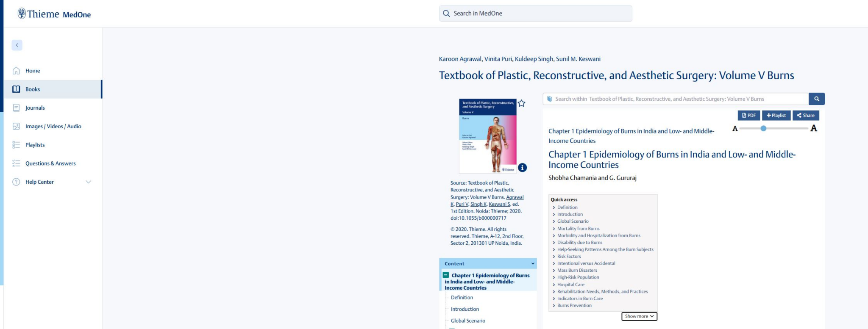Collapse the Content panel header
868x329 pixels.
[x=533, y=264]
